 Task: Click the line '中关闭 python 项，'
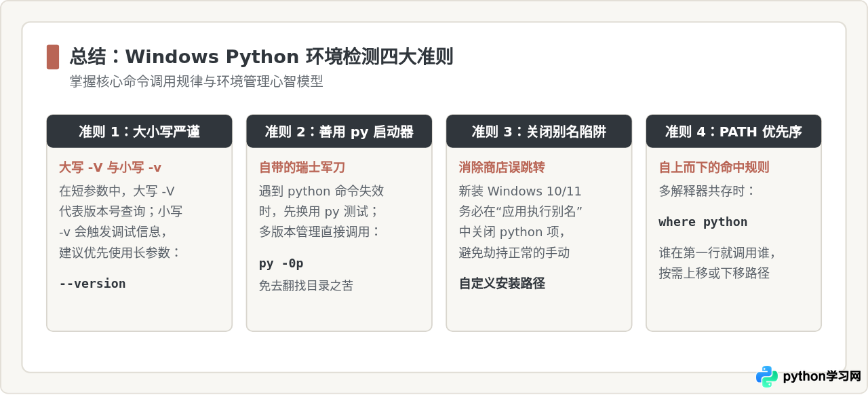tap(512, 232)
